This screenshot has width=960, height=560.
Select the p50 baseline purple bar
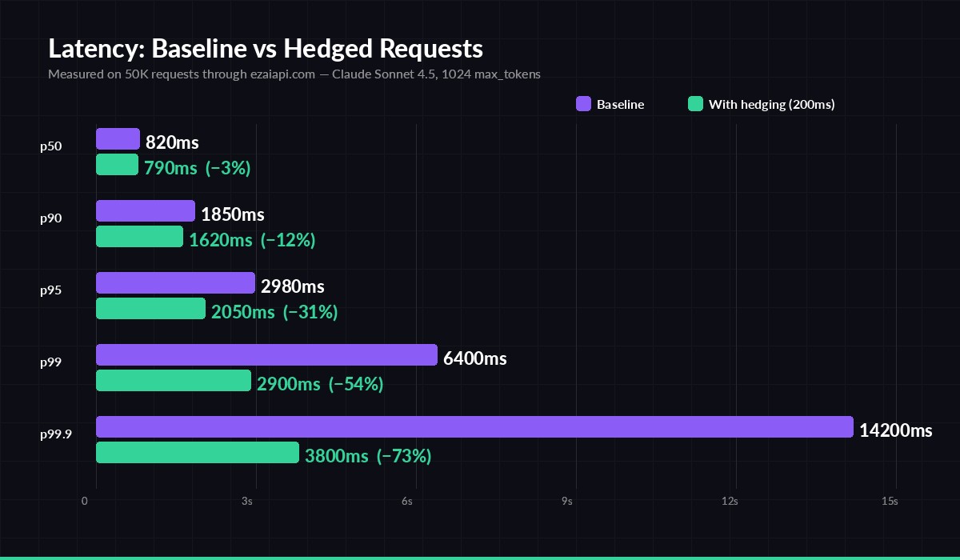point(117,138)
